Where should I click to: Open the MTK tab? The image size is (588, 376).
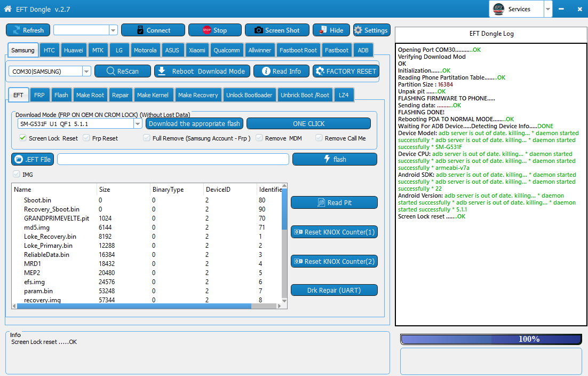click(98, 50)
